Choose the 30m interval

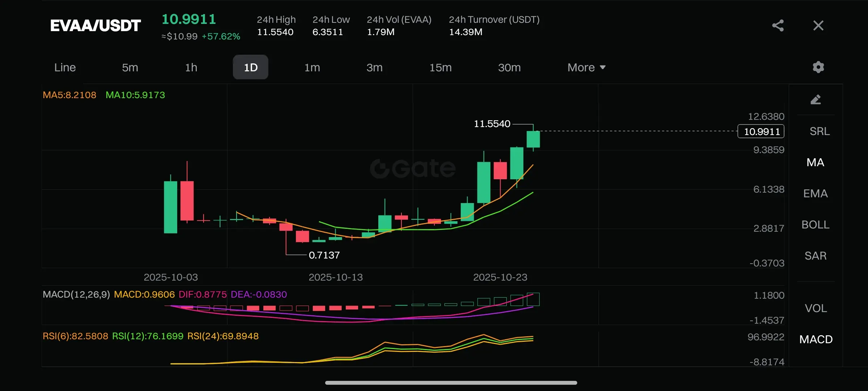[x=509, y=67]
